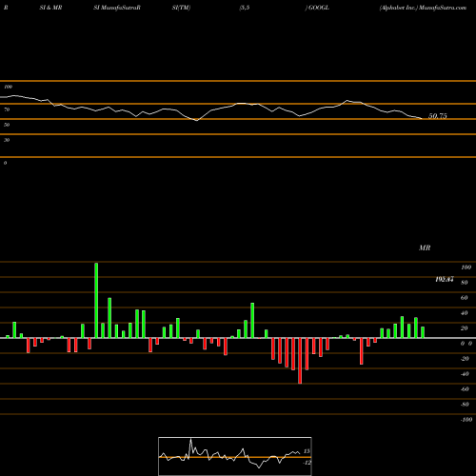Viewport: 476px width, 476px height.
Task: Click the MR panel title label
Action: [x=425, y=248]
